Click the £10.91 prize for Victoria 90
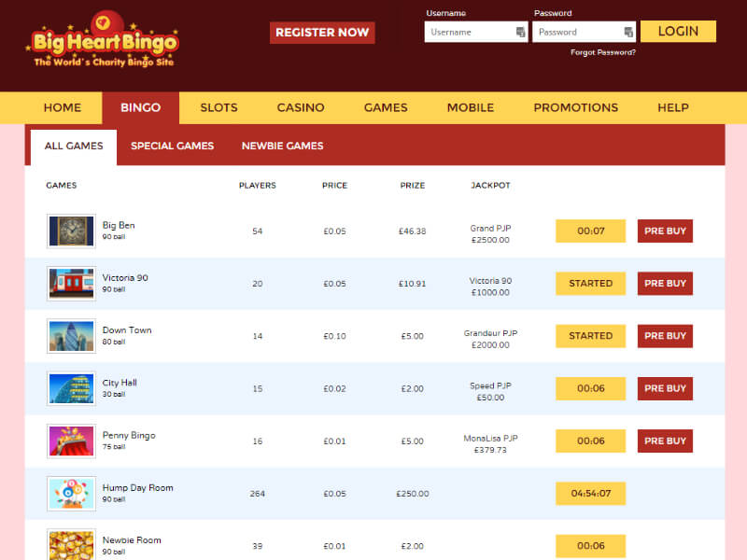This screenshot has height=560, width=747. coord(413,284)
